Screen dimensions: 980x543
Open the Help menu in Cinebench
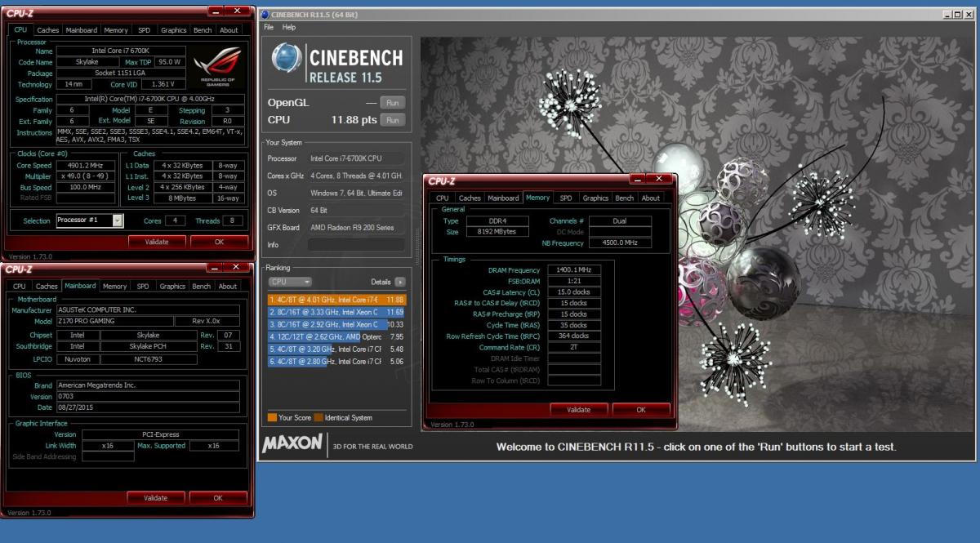tap(289, 27)
